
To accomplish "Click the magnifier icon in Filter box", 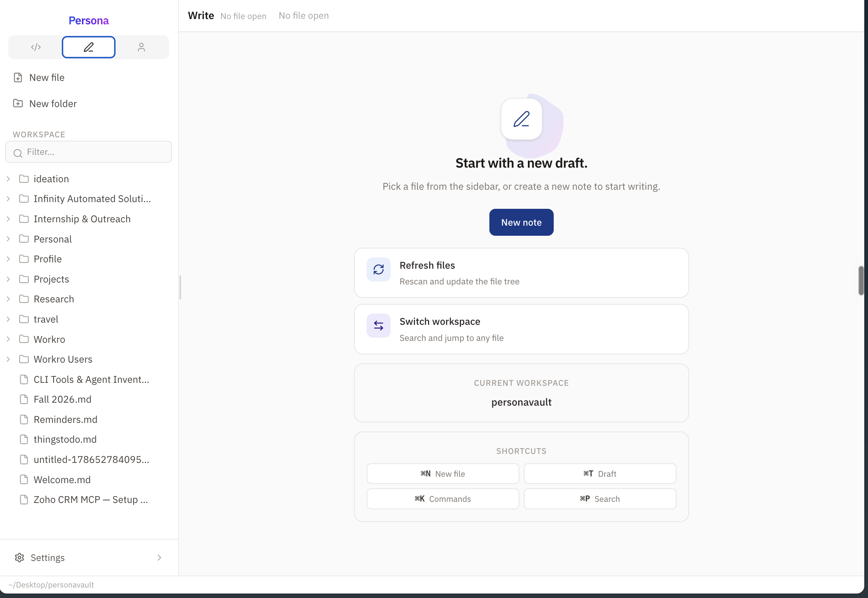I will click(x=18, y=153).
